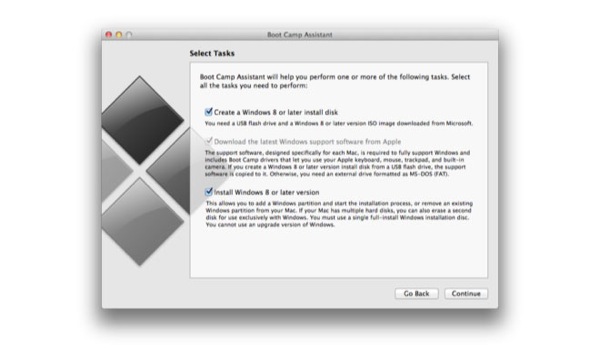Click the Go Back button
The width and height of the screenshot is (600, 360).
click(x=416, y=293)
